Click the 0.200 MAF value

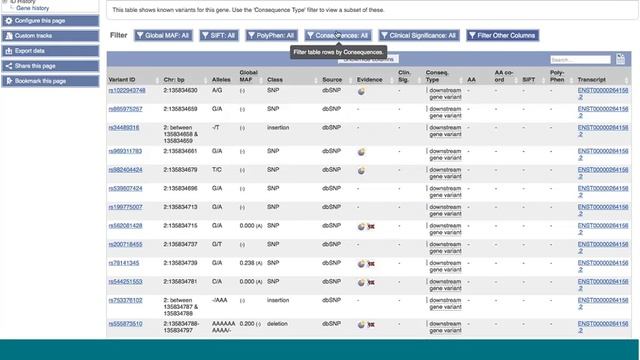[247, 324]
